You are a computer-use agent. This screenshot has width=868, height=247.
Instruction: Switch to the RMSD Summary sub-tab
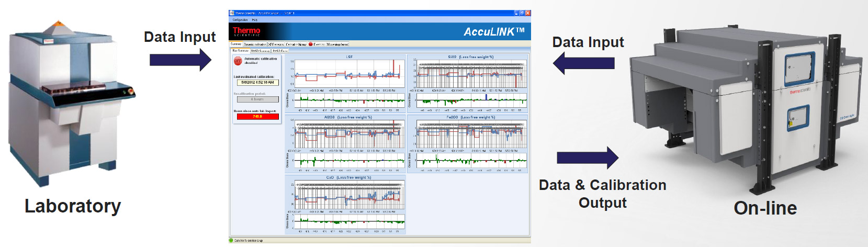(x=260, y=51)
